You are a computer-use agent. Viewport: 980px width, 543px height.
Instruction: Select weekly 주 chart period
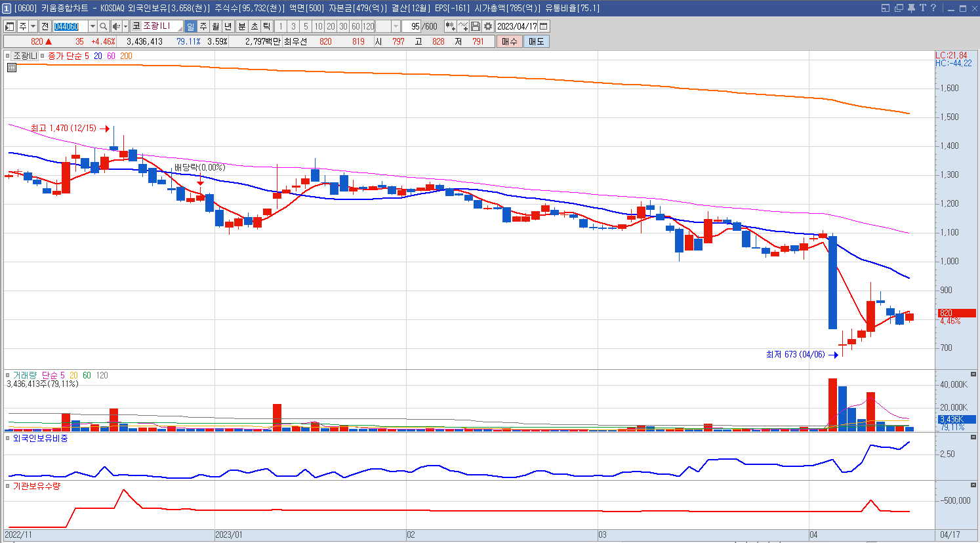[x=203, y=26]
